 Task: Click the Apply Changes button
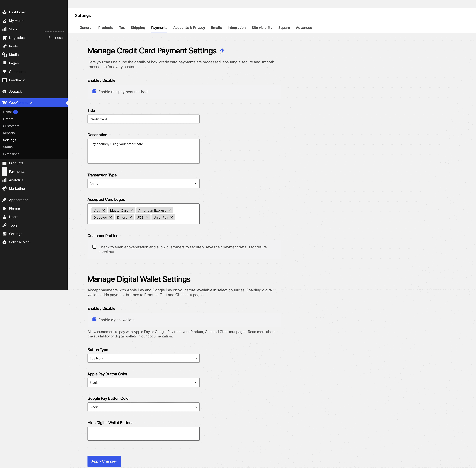pyautogui.click(x=104, y=461)
